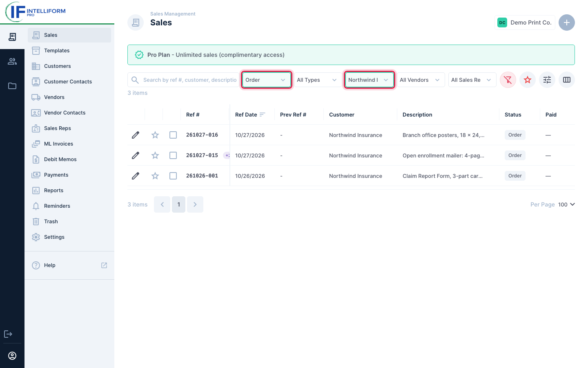The width and height of the screenshot is (588, 368).
Task: Open the column layout chooser icon
Action: (567, 80)
